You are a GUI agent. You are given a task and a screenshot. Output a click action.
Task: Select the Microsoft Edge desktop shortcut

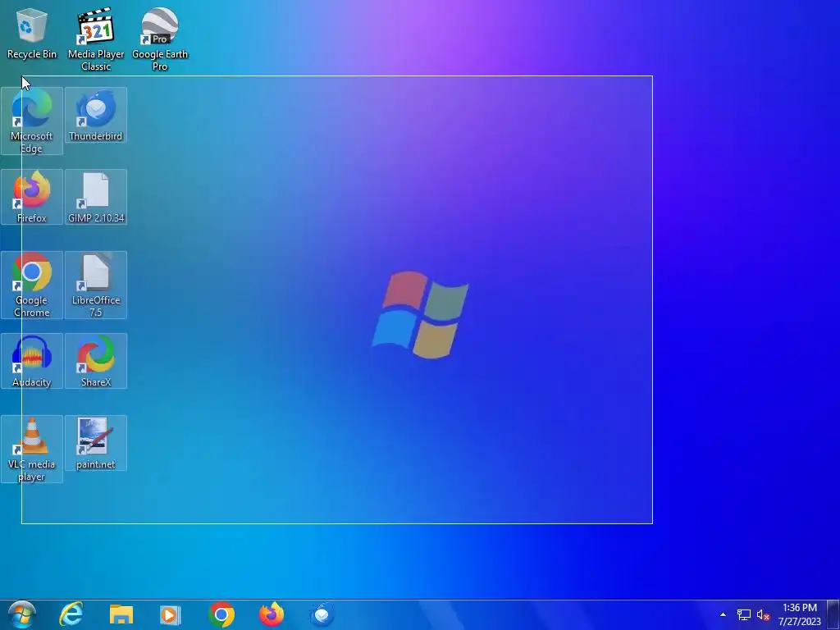32,121
